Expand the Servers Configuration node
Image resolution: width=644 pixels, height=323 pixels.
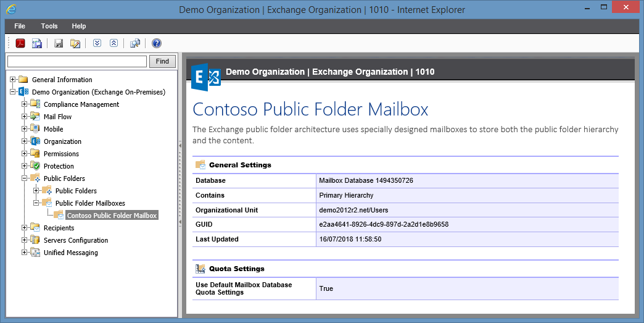click(x=24, y=240)
